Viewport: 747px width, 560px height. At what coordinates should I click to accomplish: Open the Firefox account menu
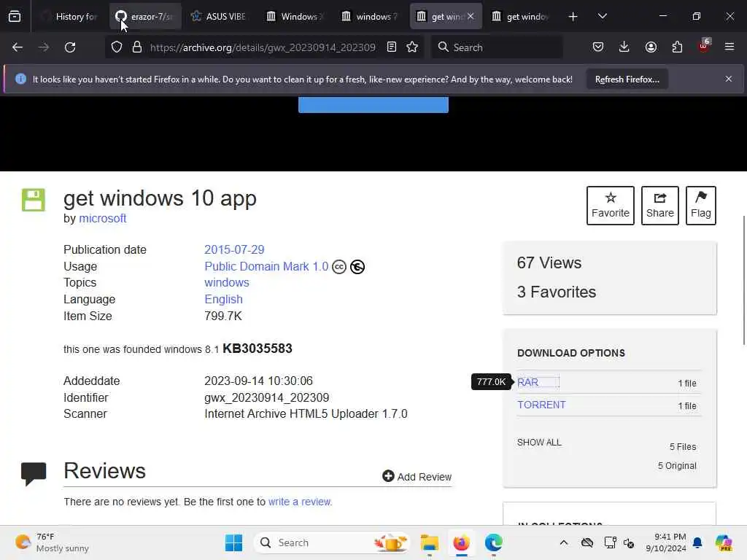651,47
